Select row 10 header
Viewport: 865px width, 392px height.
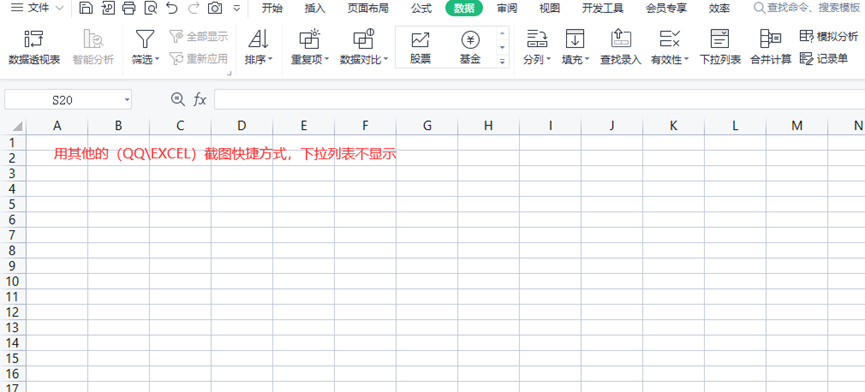pyautogui.click(x=13, y=281)
